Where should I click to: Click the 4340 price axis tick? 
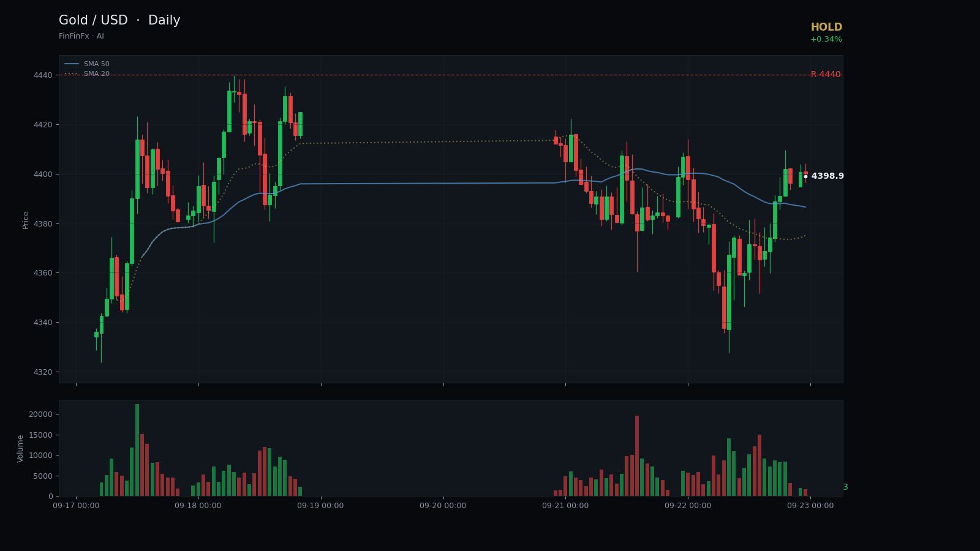tap(44, 323)
